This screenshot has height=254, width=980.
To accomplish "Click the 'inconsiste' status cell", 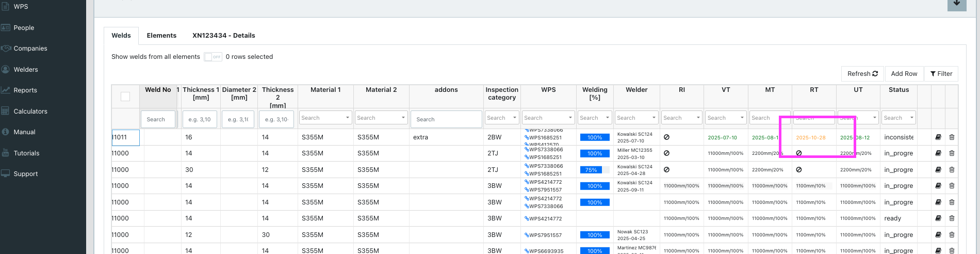I will (x=899, y=137).
